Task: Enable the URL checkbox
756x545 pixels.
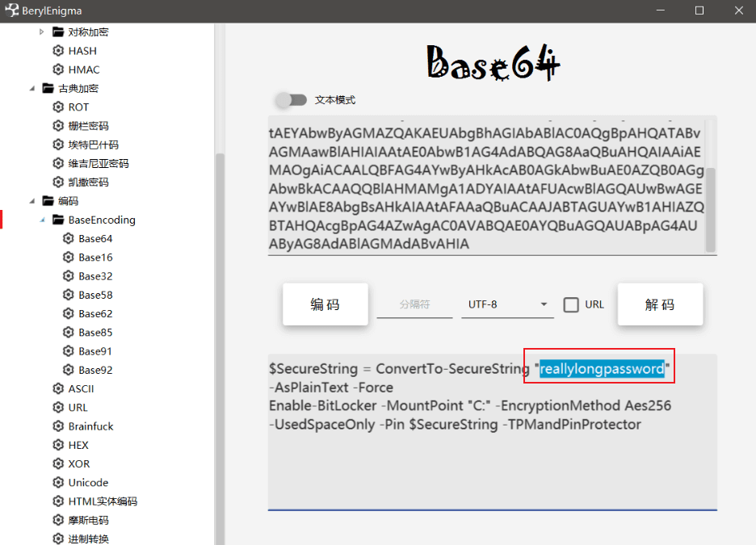Action: coord(571,304)
